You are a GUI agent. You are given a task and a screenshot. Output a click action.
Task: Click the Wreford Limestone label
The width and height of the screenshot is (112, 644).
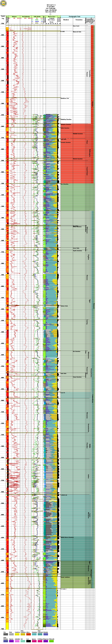[x=78, y=159]
